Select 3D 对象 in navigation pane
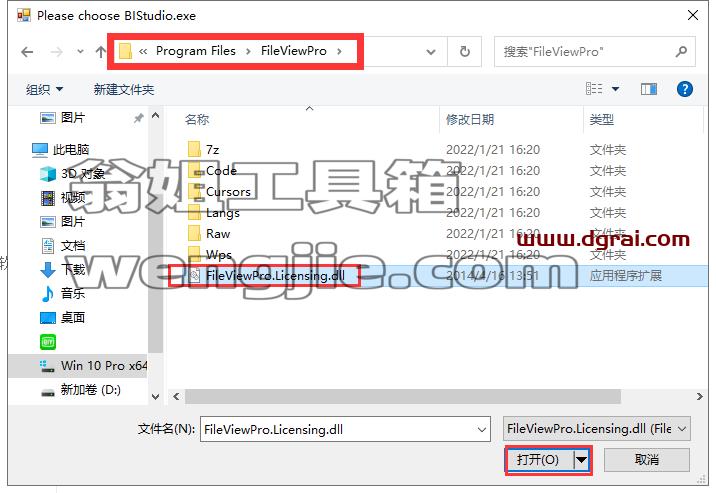 pos(72,173)
